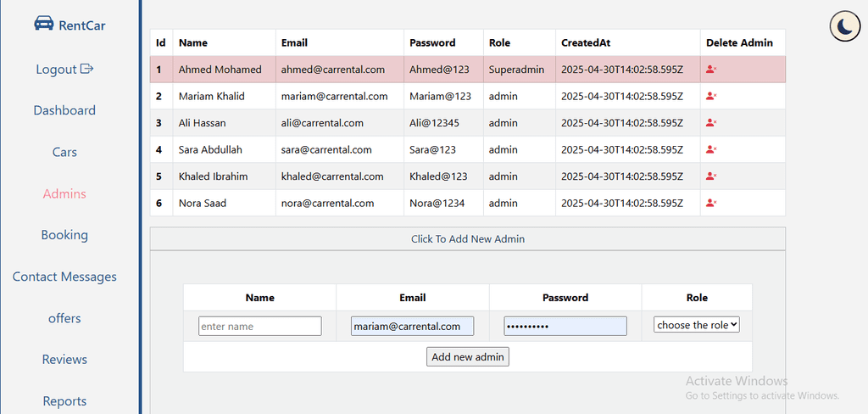
Task: Select the email field containing mariam@carrental.com
Action: [413, 326]
